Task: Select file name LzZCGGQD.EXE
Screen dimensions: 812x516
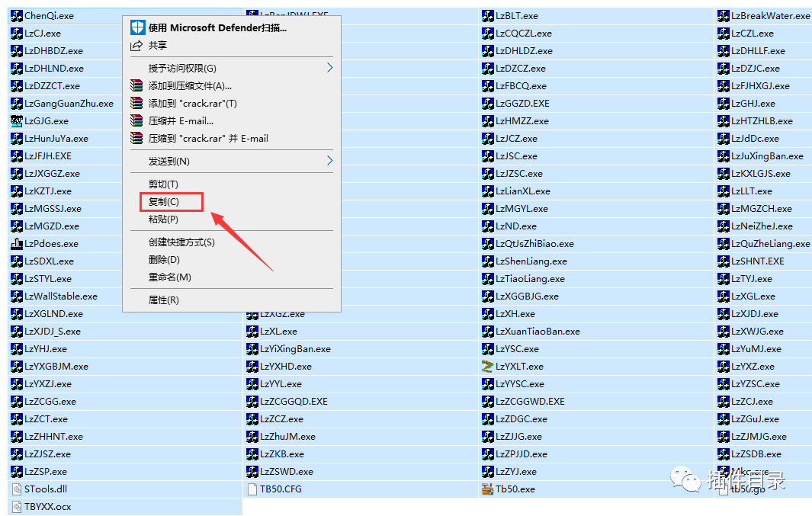Action: 294,402
